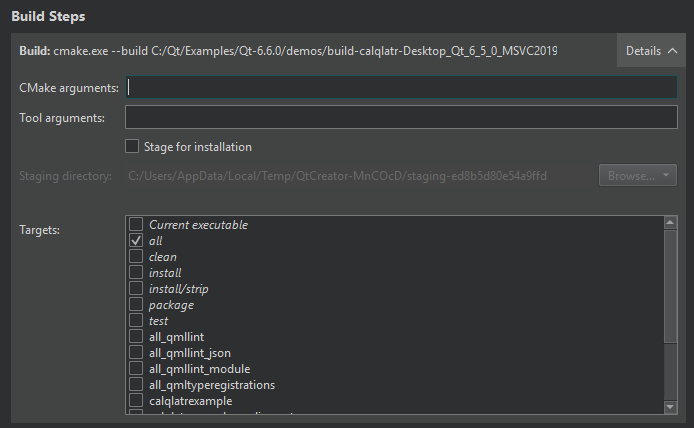Enable the install/strip target
The width and height of the screenshot is (694, 428).
136,289
